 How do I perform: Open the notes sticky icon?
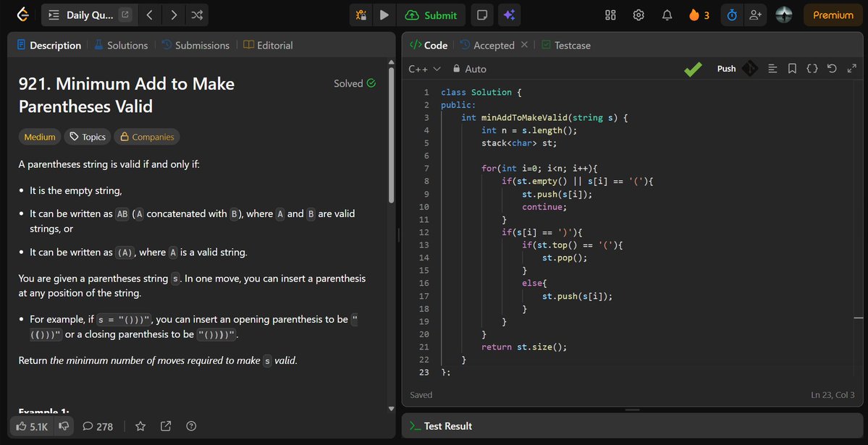481,15
